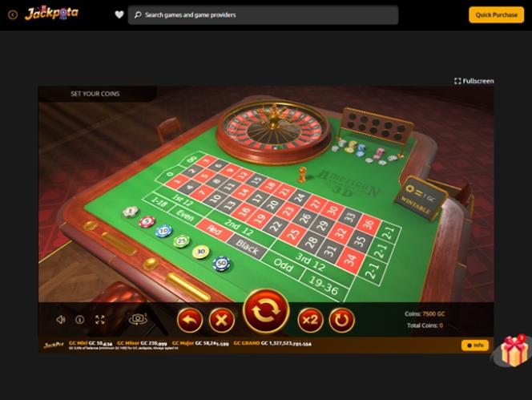Screen dimensions: 532x400
Task: Click the back arrow beside Jackpota logo
Action: 13,15
